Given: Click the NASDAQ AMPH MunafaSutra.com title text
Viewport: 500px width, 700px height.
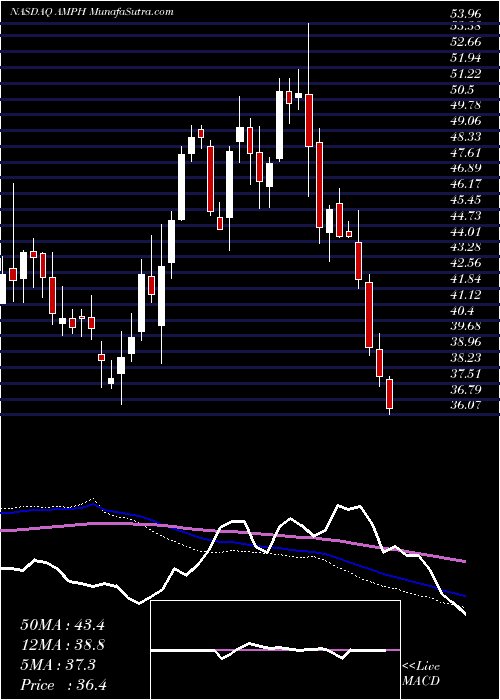Looking at the screenshot, I should (92, 12).
